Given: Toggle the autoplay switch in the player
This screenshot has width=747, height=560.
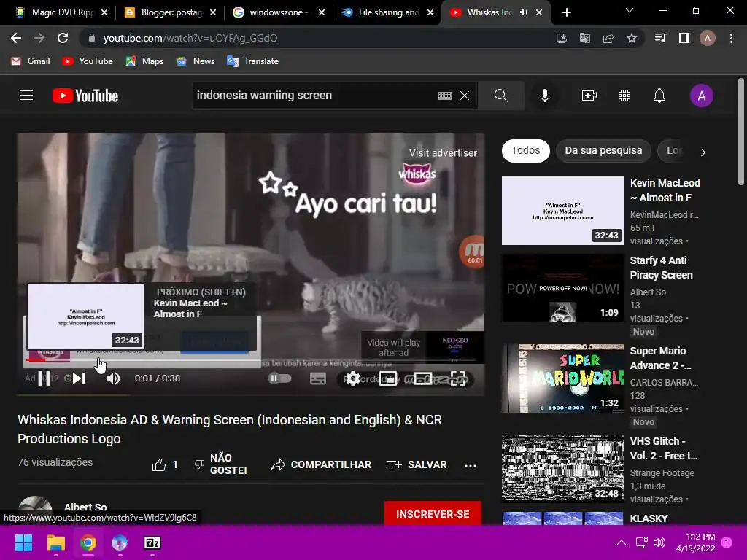Looking at the screenshot, I should (279, 378).
